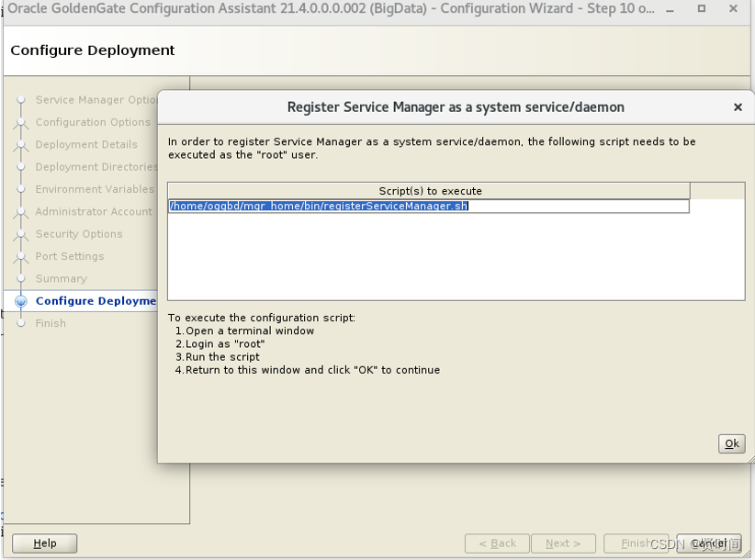Click the Script(s) to execute column header
The image size is (755, 560).
429,191
